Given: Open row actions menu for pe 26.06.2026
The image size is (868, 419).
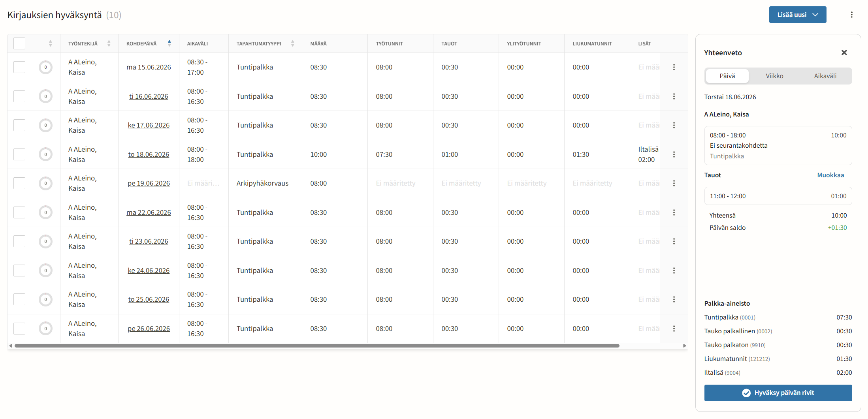Looking at the screenshot, I should (x=674, y=329).
